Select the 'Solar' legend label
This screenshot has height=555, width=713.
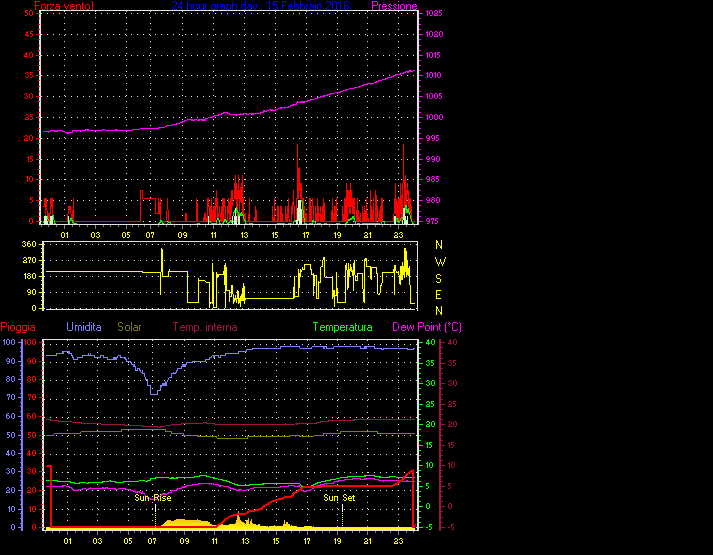(129, 327)
